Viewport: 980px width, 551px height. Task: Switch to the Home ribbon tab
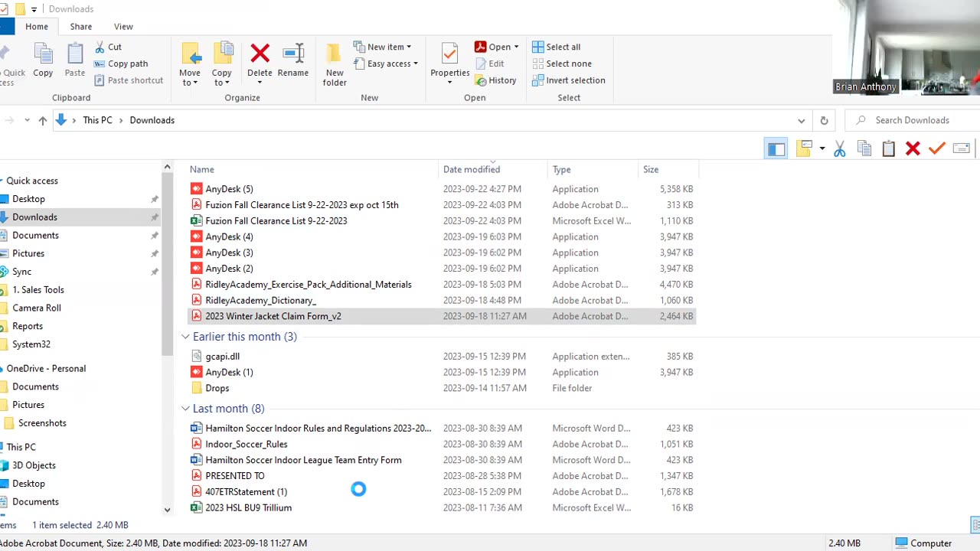37,27
